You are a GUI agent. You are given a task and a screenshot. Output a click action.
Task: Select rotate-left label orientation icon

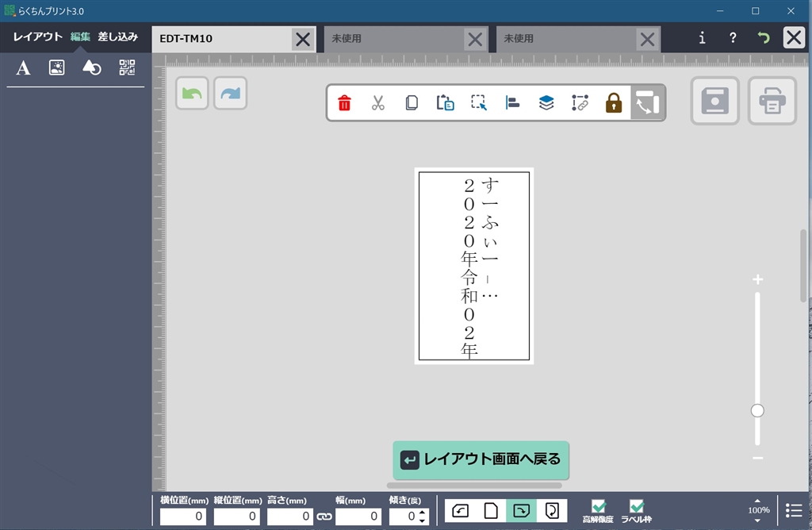(461, 511)
